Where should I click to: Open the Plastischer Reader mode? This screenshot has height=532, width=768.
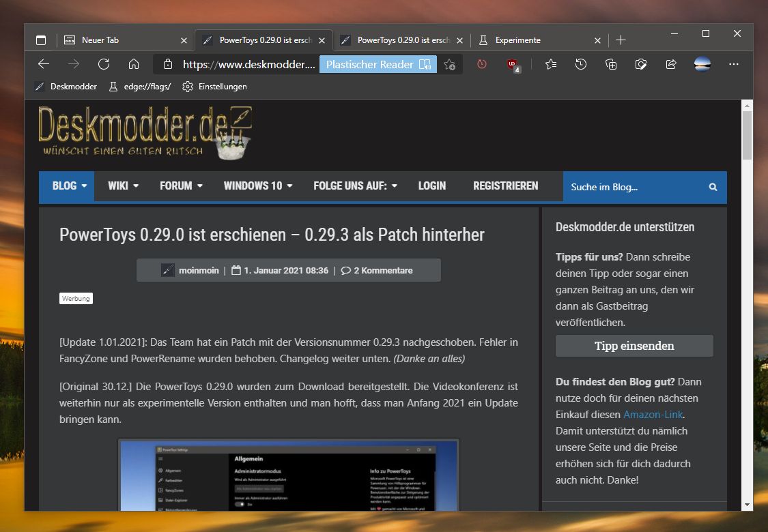click(x=378, y=64)
